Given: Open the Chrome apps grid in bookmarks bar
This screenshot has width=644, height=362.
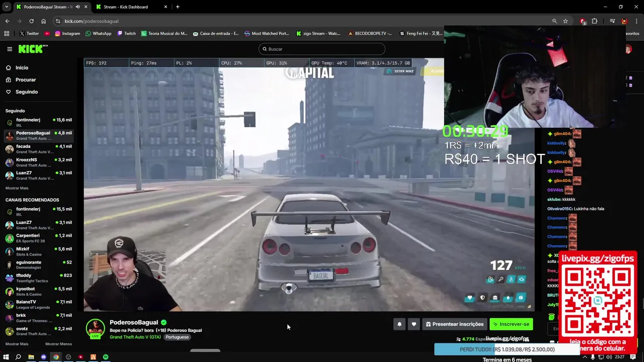Looking at the screenshot, I should [x=7, y=34].
